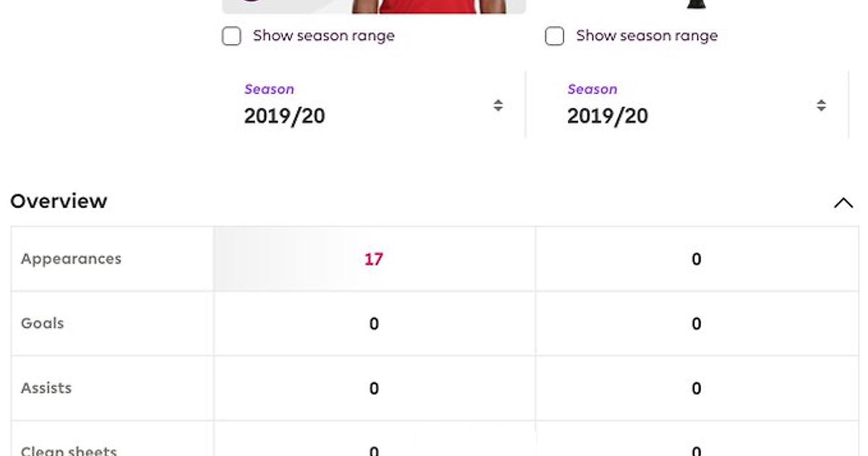Click the left "Show season range" label text

point(323,36)
